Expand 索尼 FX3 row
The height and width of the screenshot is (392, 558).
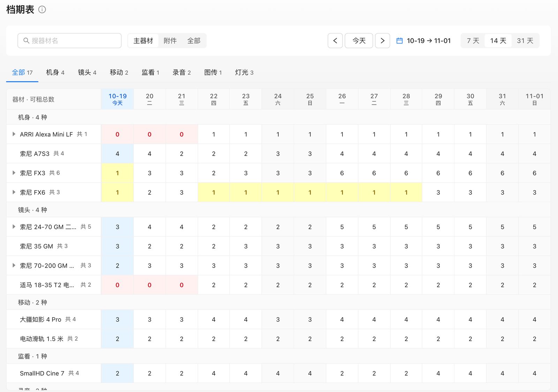click(x=14, y=173)
